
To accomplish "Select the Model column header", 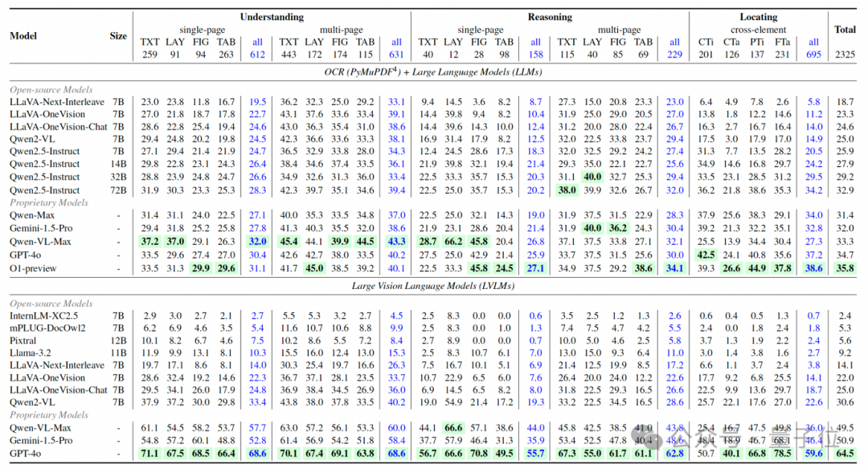I will (x=23, y=36).
